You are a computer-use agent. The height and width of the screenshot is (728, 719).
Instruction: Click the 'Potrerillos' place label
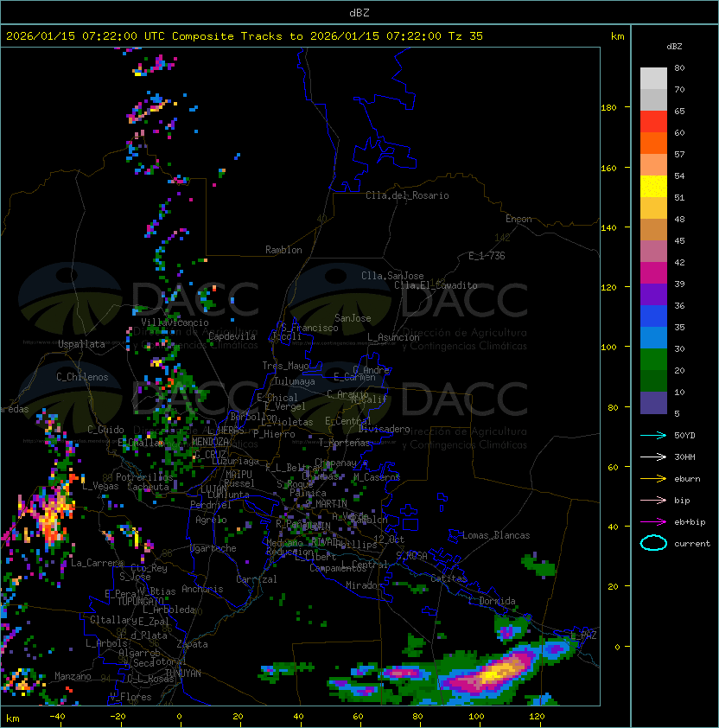click(144, 476)
